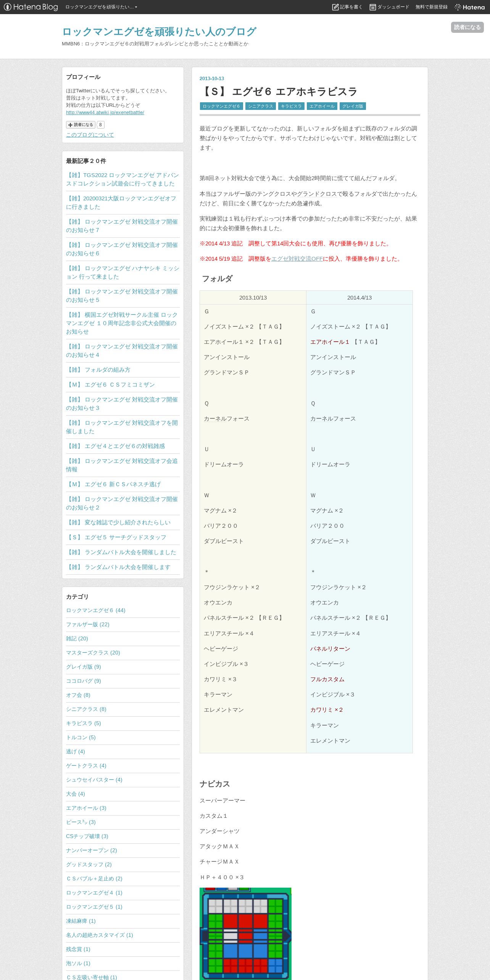
Task: Select the キラビスラ tag under title
Action: (291, 106)
